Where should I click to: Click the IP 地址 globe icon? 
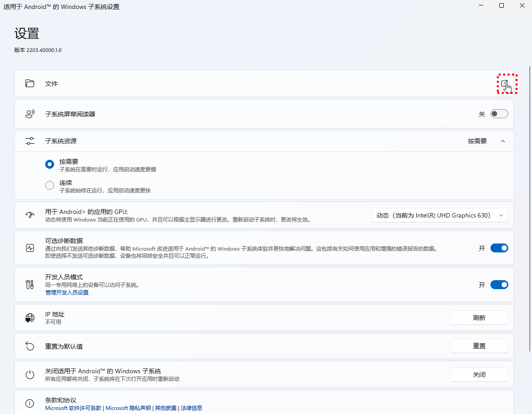(x=30, y=318)
